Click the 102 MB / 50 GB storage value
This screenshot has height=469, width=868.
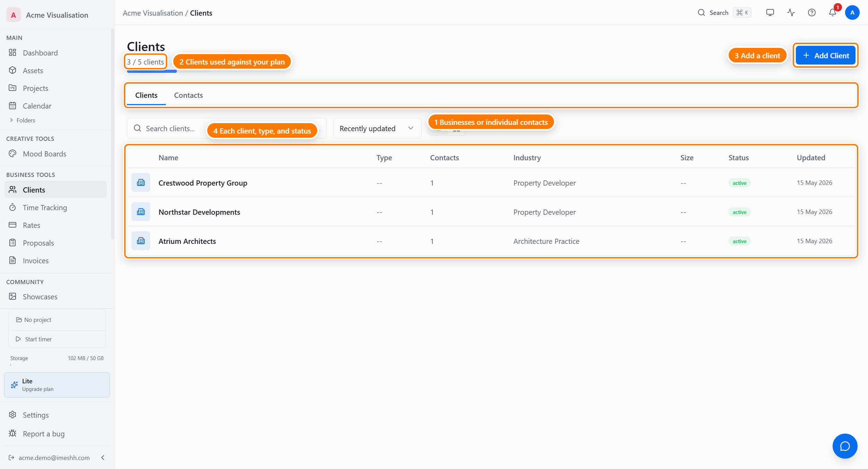tap(86, 358)
